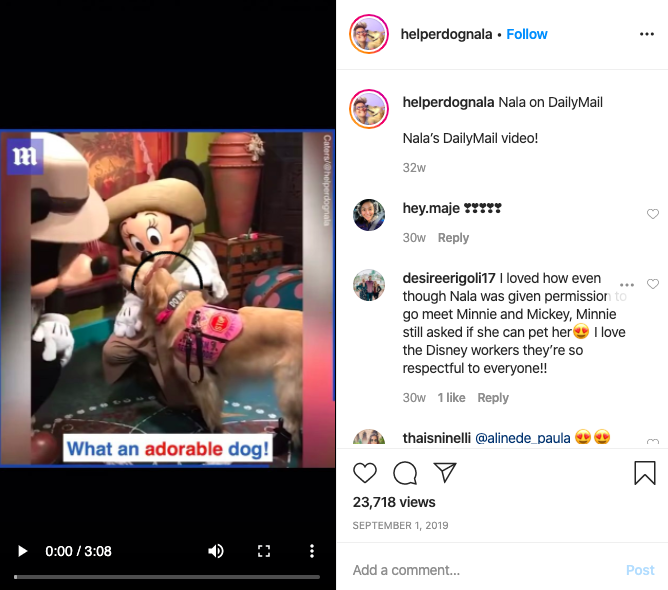Focus the Add a comment field
Viewport: 668px width, 590px height.
(x=486, y=570)
